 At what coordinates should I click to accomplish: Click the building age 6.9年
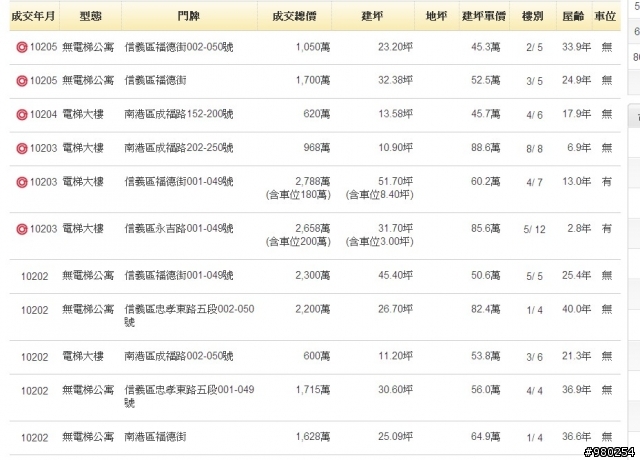click(x=579, y=148)
